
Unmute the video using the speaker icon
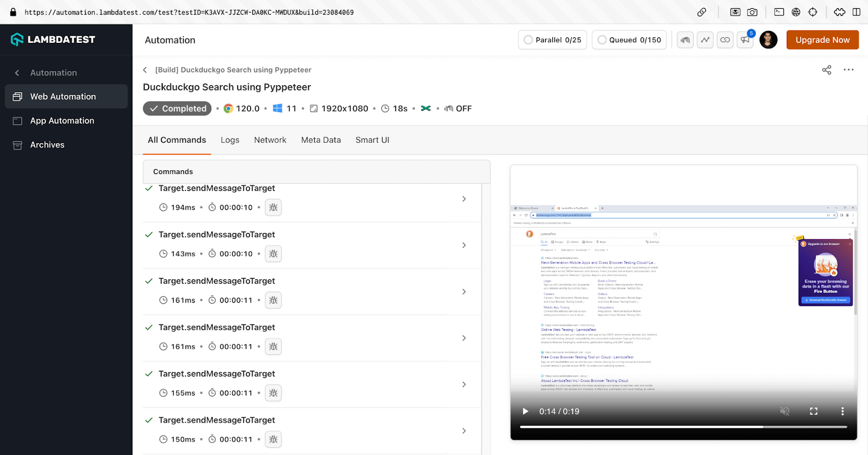tap(784, 411)
